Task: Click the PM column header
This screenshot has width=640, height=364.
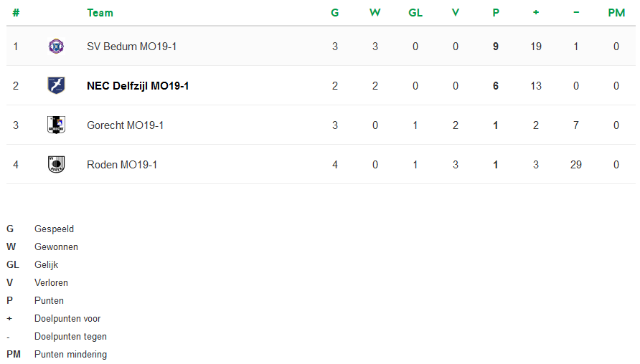Action: coord(616,13)
